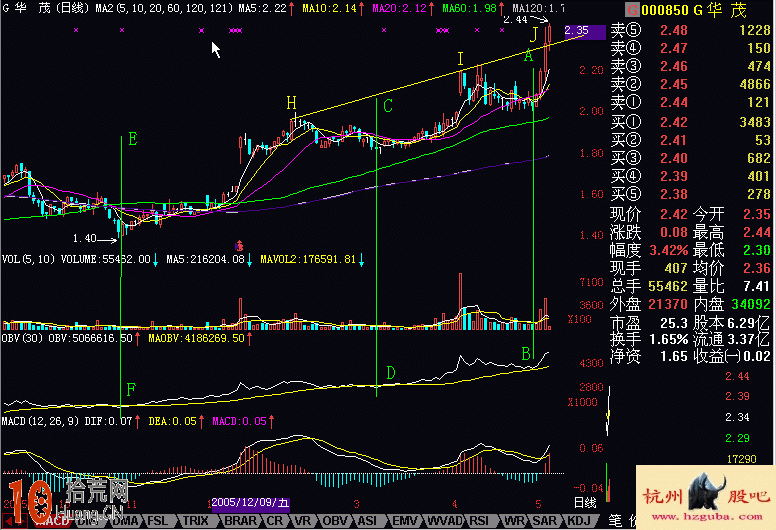776x530 pixels.
Task: Open the FSL indicator tab
Action: [x=157, y=521]
